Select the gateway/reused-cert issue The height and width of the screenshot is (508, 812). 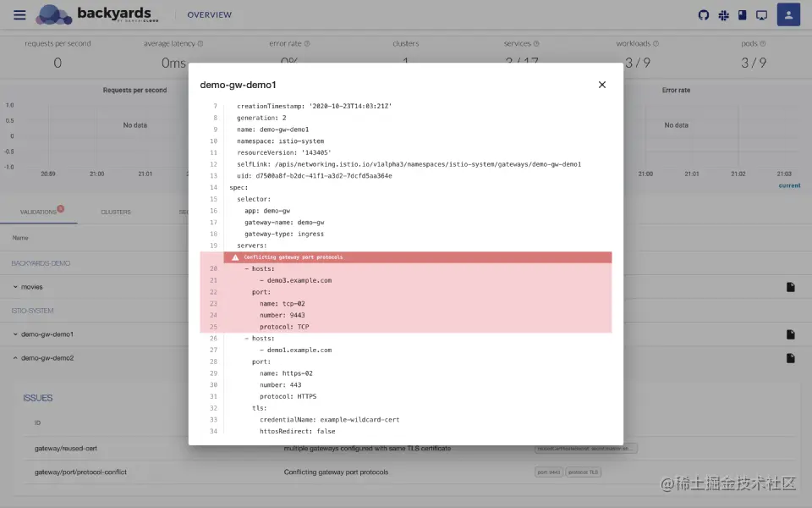[66, 449]
